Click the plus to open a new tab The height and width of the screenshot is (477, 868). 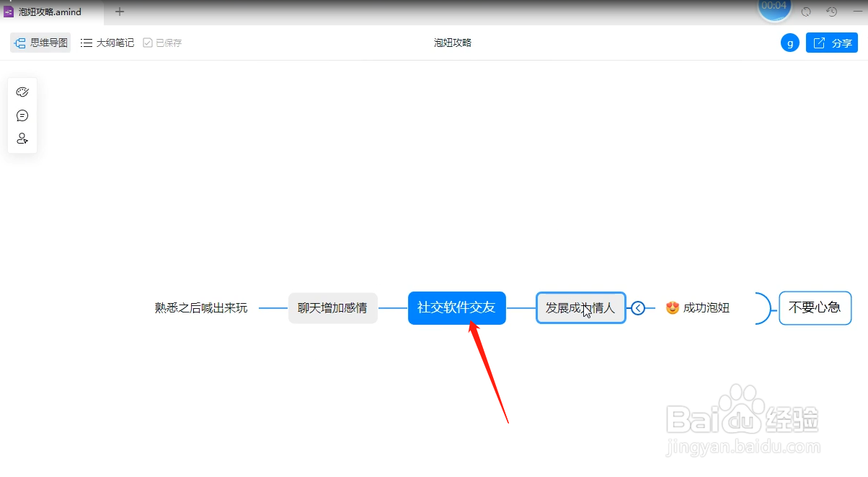[x=120, y=12]
